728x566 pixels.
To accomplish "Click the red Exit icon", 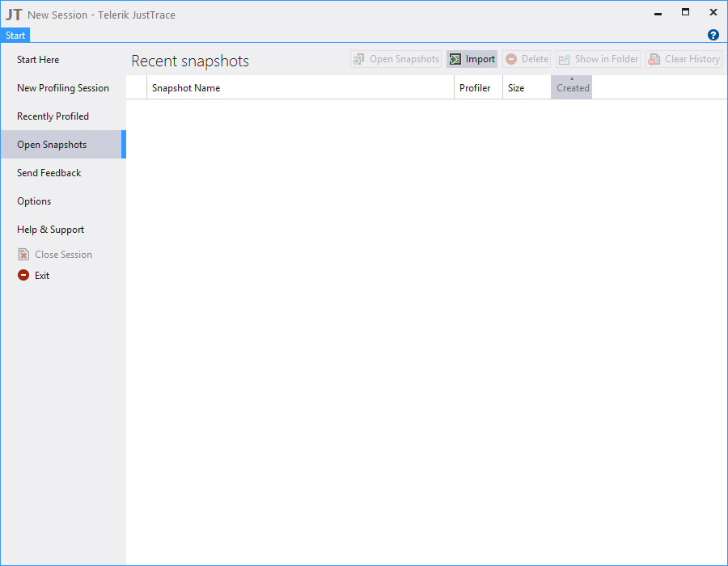I will 23,275.
